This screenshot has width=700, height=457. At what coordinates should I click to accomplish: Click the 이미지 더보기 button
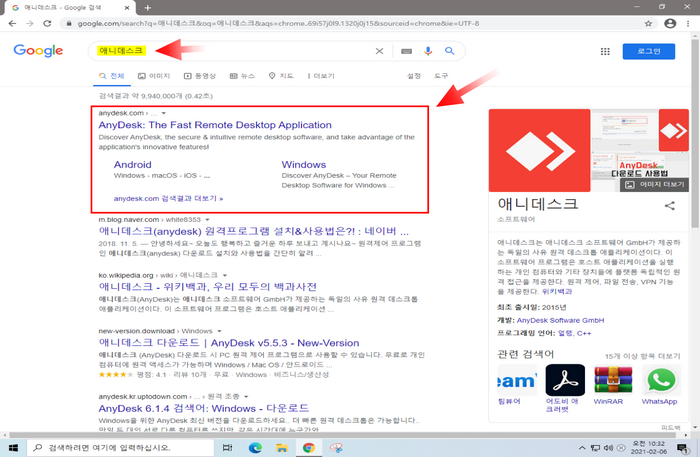point(654,184)
